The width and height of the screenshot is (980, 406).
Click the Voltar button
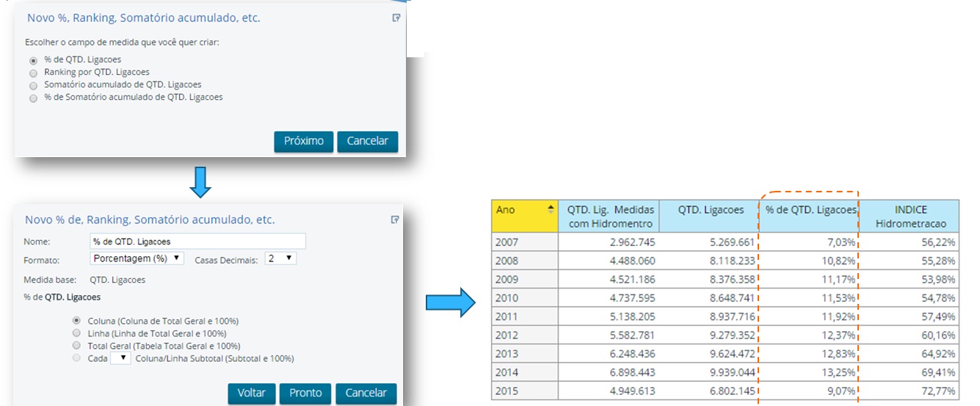251,393
